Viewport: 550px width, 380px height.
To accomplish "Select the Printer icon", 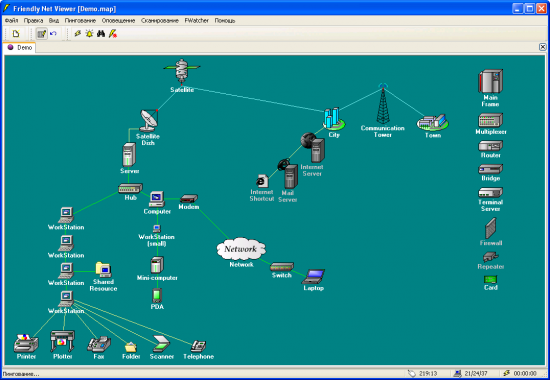I will coord(26,343).
